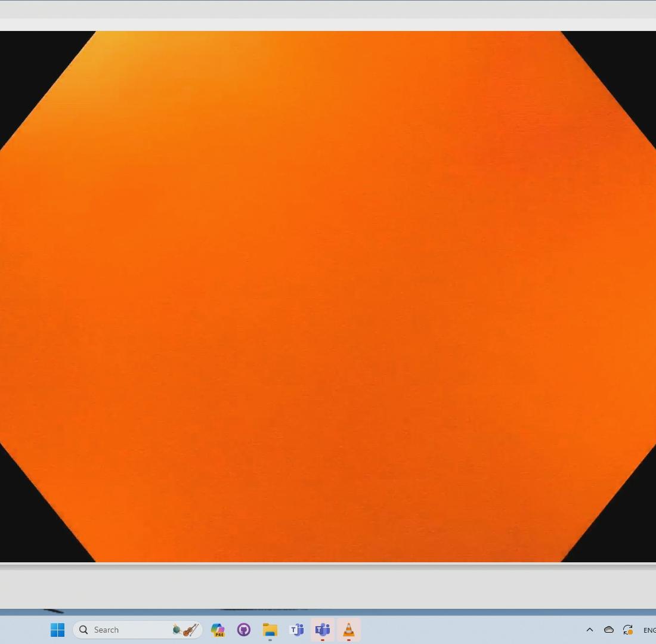
Task: Open Microsoft Copilot preview from taskbar
Action: (218, 630)
